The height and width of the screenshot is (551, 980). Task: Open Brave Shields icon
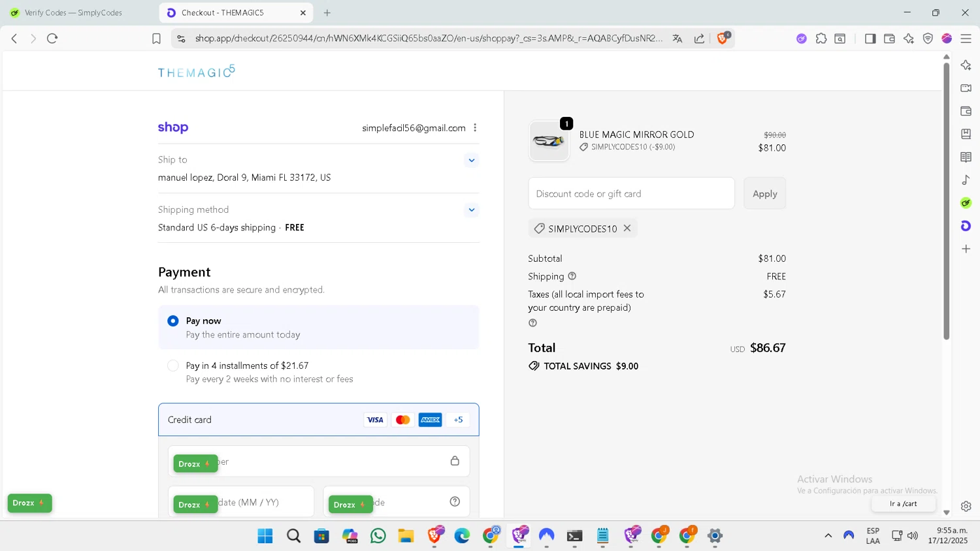point(723,38)
